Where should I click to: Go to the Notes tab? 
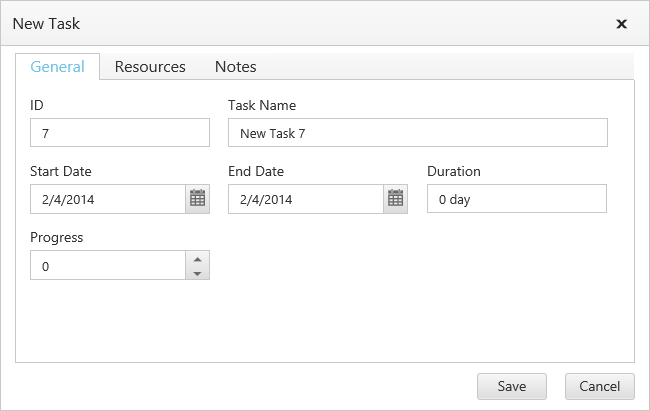tap(236, 67)
